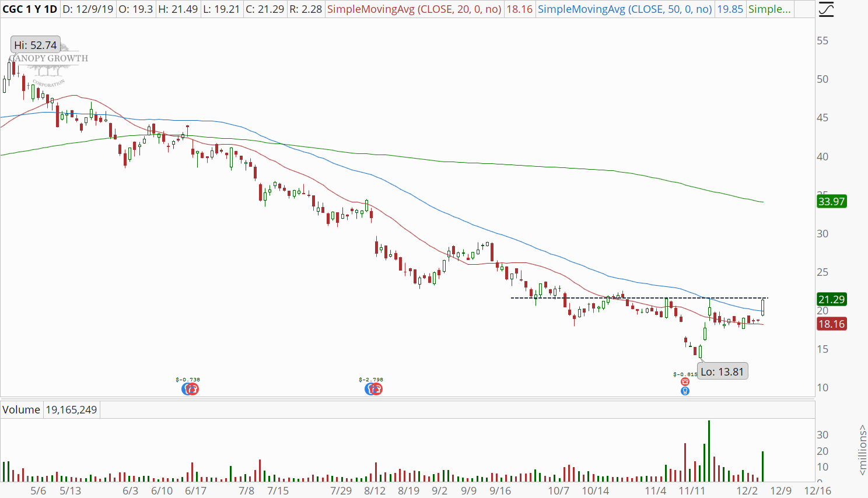Click the $-2.798 earnings label

tap(371, 380)
